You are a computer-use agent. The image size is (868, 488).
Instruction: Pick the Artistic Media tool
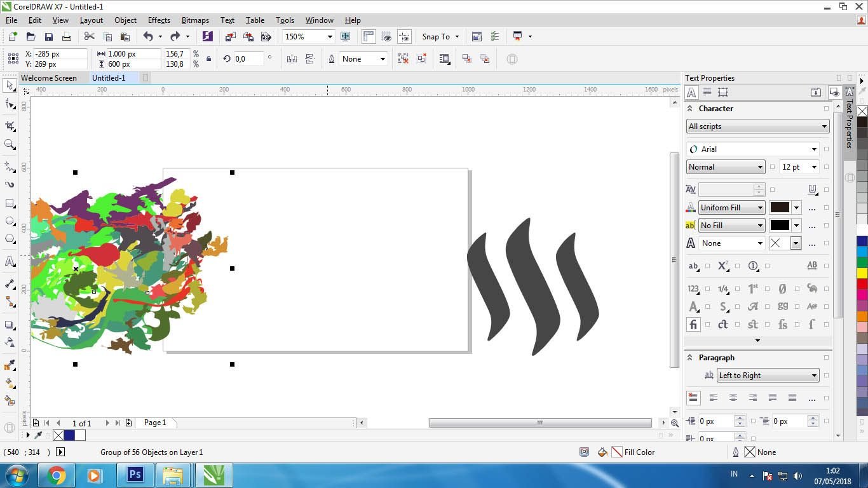(10, 184)
